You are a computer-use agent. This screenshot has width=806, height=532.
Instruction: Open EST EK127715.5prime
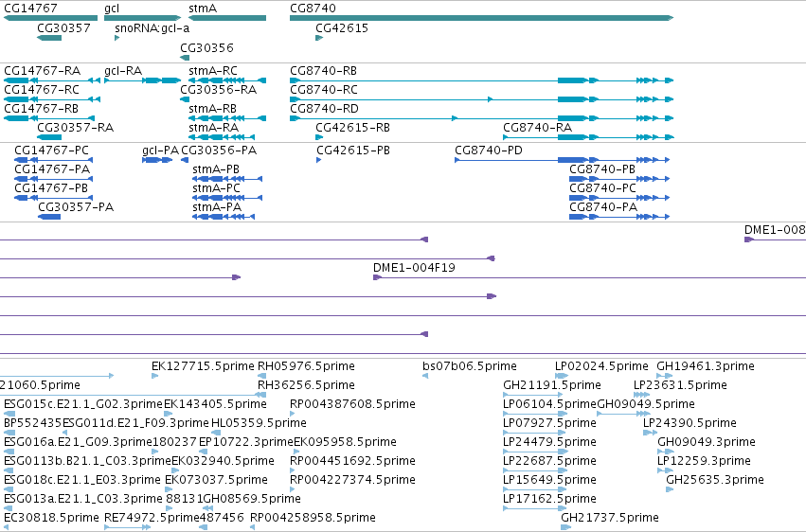[x=203, y=366]
